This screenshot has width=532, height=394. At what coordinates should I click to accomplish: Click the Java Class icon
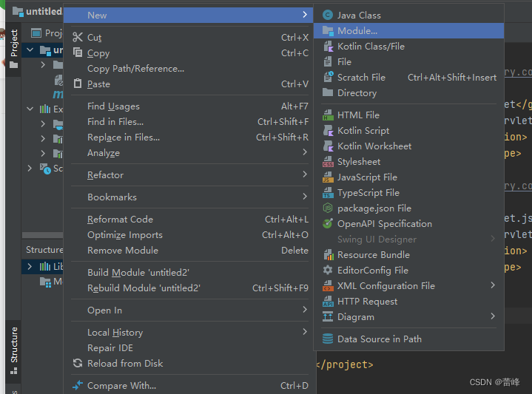[328, 15]
